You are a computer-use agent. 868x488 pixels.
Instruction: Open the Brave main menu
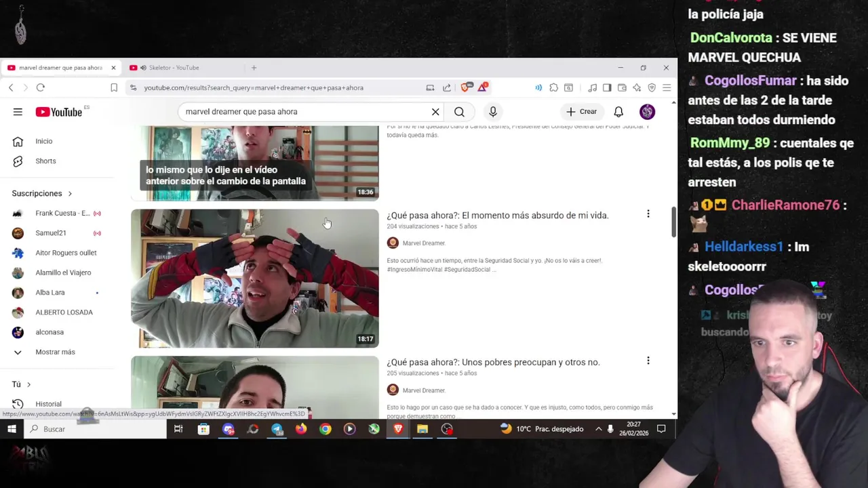coord(667,87)
